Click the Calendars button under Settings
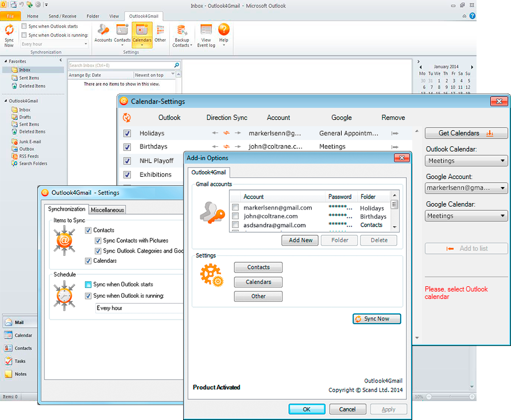This screenshot has height=420, width=511. 258,282
